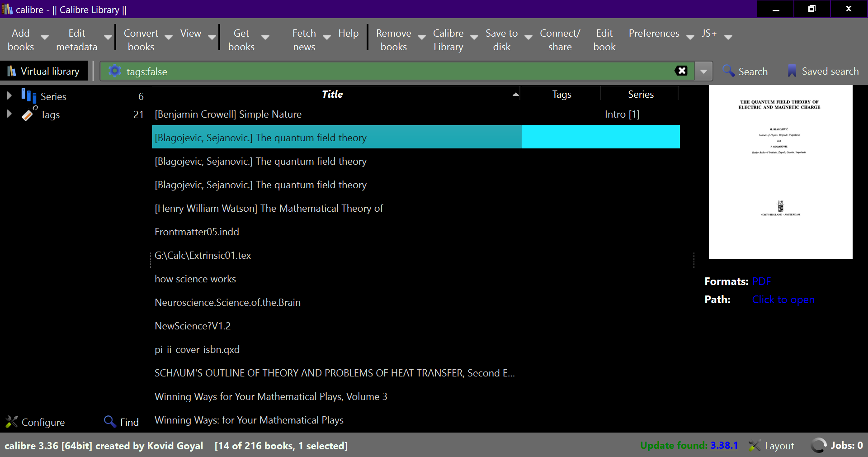Click Edit book in the toolbar
Viewport: 868px width, 457px height.
[604, 40]
